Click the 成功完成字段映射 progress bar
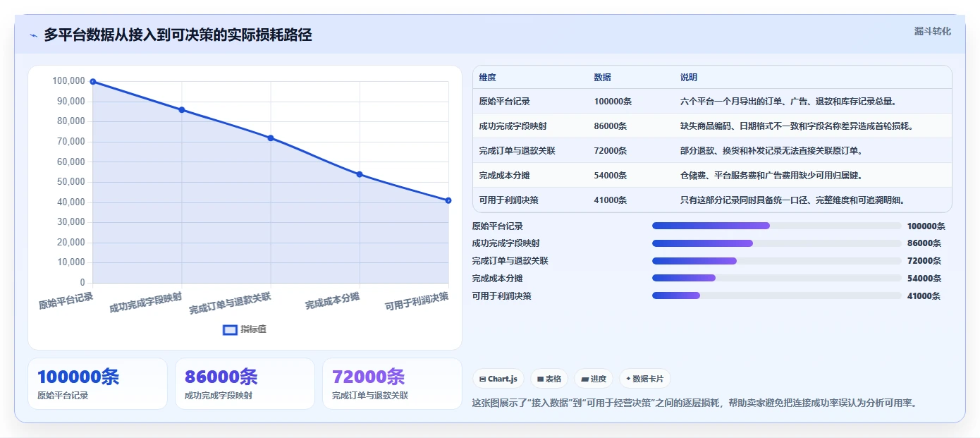The height and width of the screenshot is (438, 980). [x=777, y=243]
